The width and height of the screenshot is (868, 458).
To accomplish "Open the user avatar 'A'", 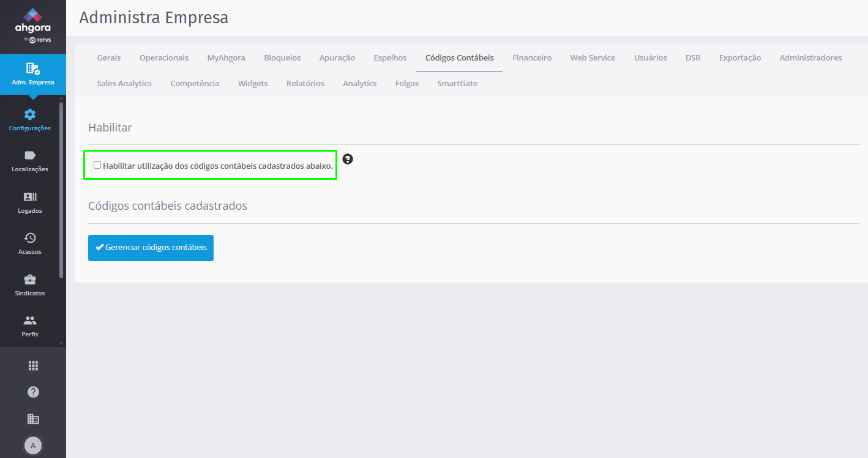I will click(33, 446).
